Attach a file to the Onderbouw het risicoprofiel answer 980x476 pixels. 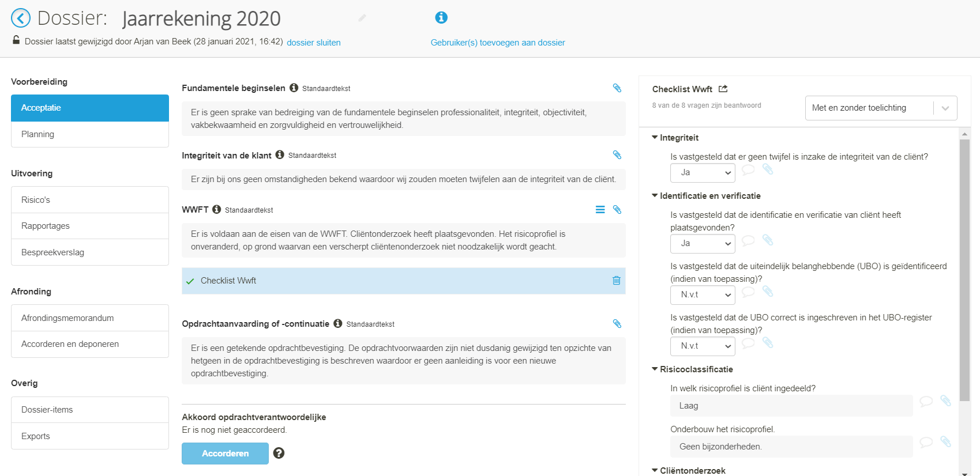click(x=946, y=441)
